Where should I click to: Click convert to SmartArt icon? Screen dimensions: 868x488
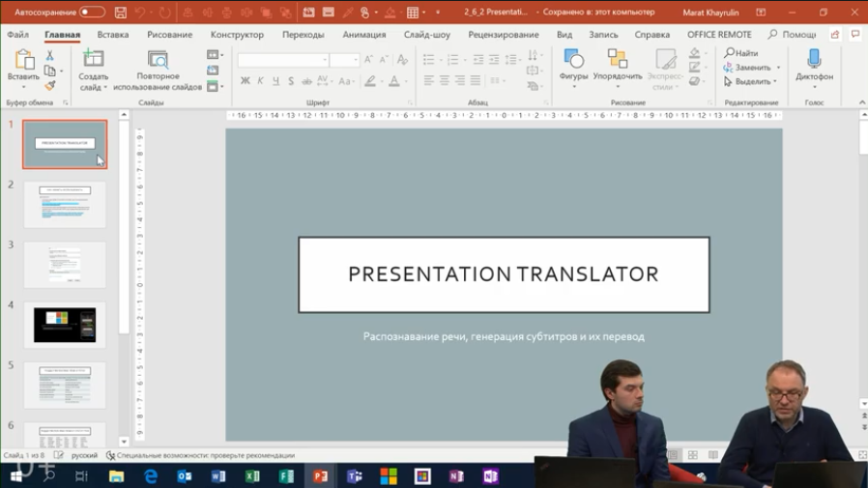pos(534,86)
